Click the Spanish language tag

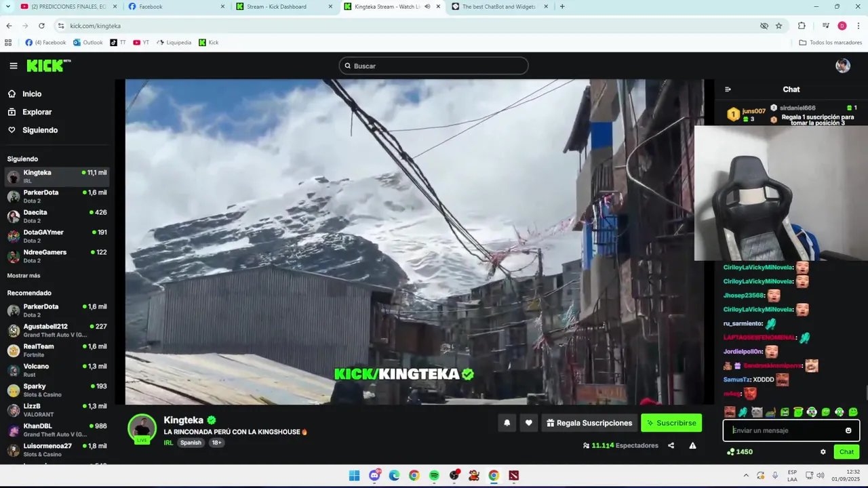pos(191,443)
